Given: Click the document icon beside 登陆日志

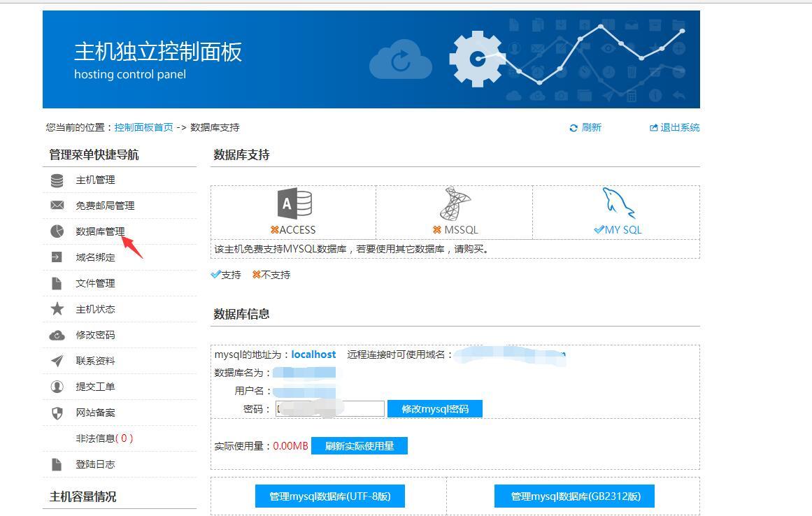Looking at the screenshot, I should (57, 464).
